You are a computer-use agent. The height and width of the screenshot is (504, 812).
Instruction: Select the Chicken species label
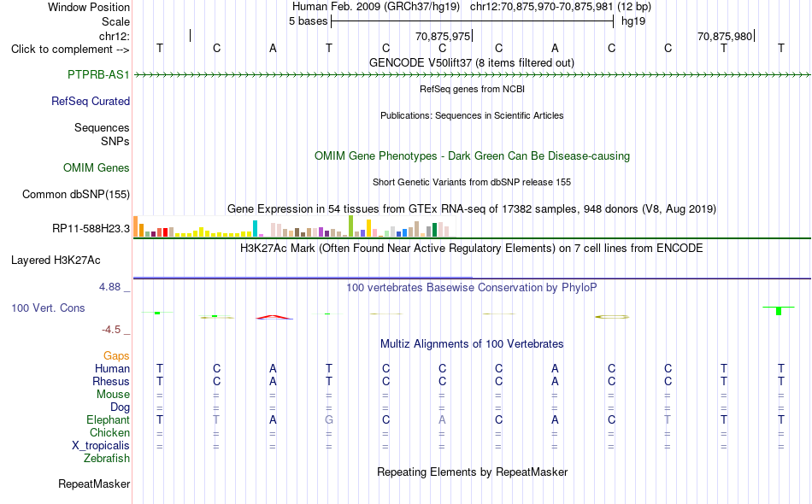[x=109, y=432]
